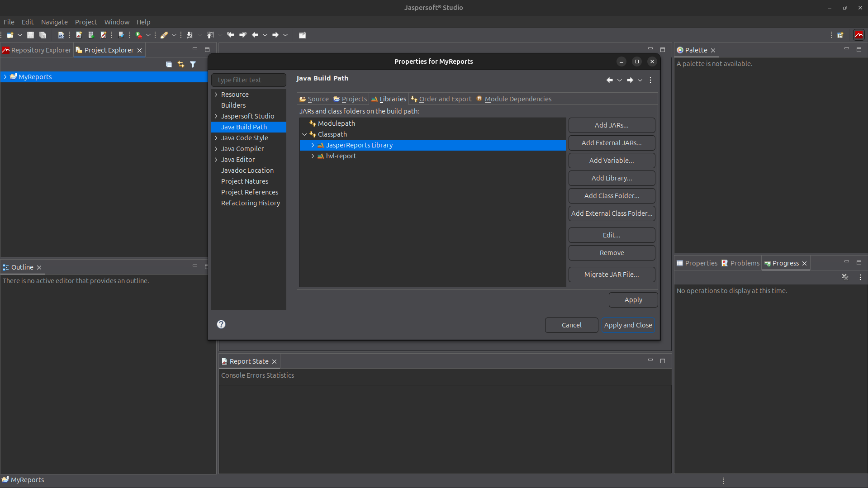Switch to the Source tab
This screenshot has height=488, width=868.
click(314, 99)
